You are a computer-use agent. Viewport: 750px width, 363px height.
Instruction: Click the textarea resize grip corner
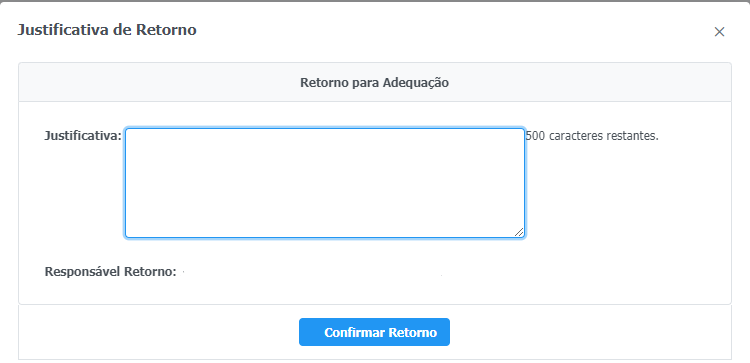(519, 232)
